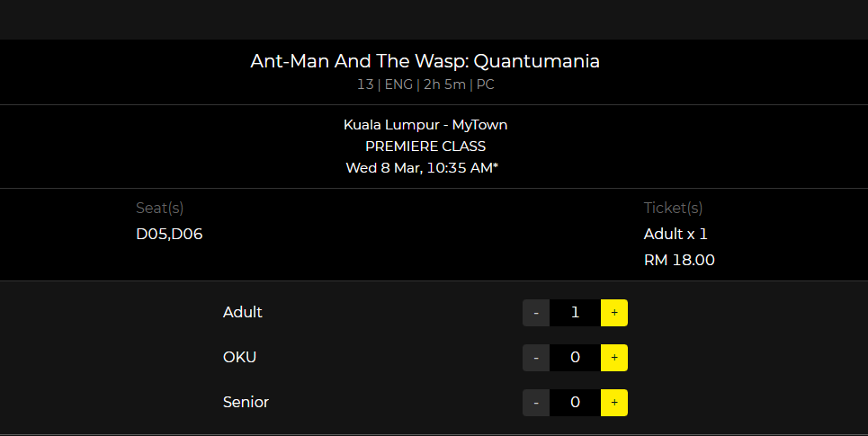
Task: Select the Senior quantity field showing 0
Action: [x=575, y=402]
